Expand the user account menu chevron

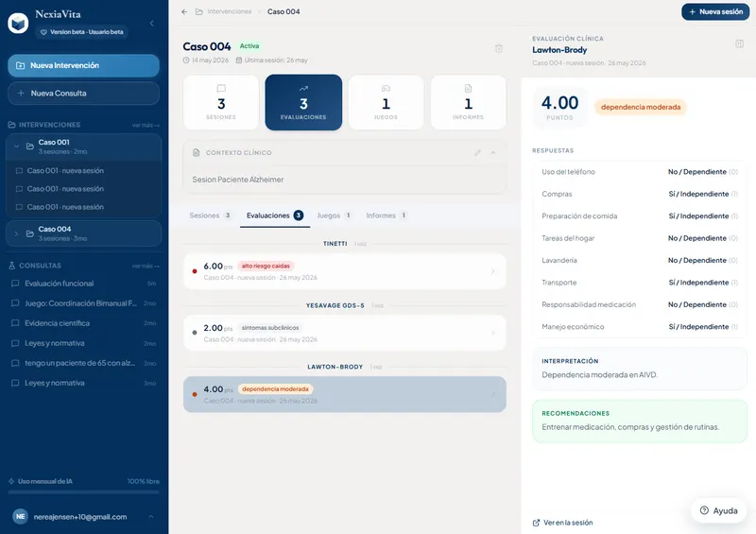tap(151, 517)
